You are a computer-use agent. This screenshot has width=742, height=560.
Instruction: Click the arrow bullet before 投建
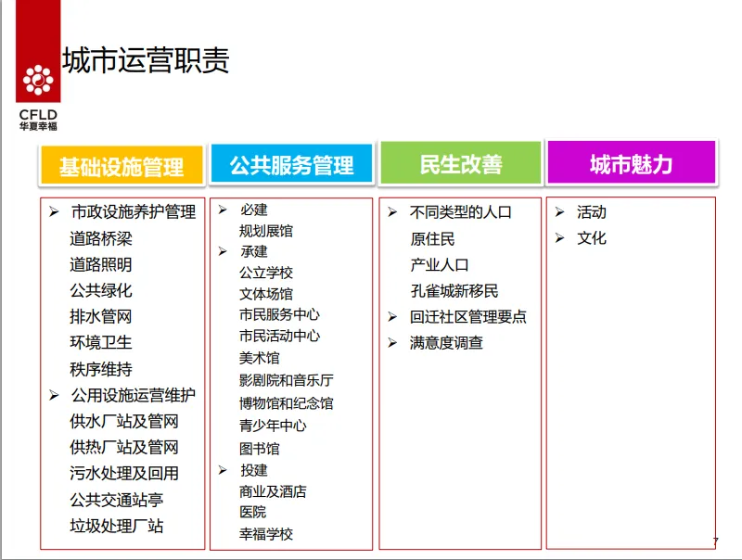pos(223,470)
